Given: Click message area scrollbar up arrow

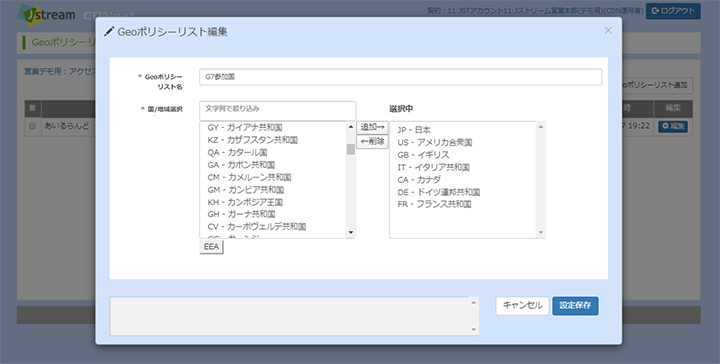Looking at the screenshot, I should (x=473, y=302).
